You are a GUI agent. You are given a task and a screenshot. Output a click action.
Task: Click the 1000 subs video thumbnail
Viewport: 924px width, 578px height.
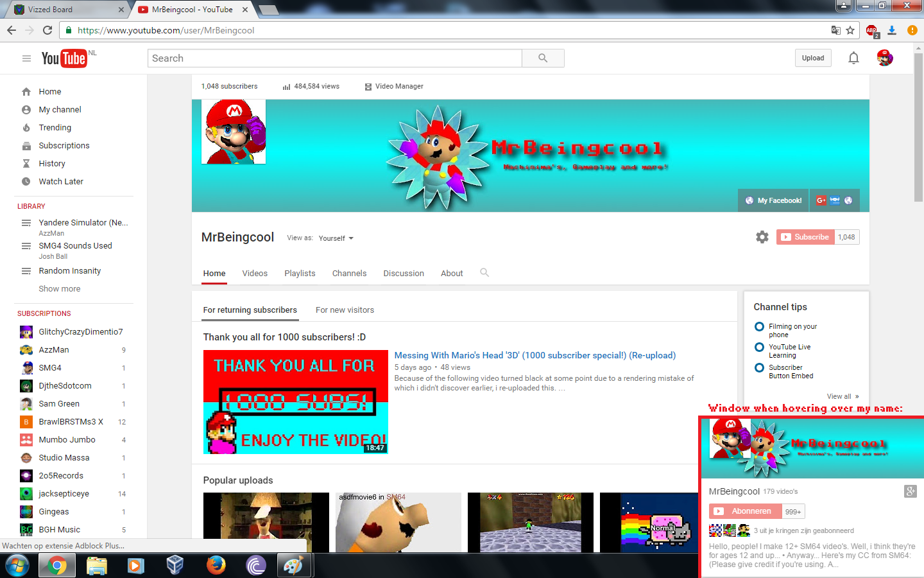click(x=295, y=402)
